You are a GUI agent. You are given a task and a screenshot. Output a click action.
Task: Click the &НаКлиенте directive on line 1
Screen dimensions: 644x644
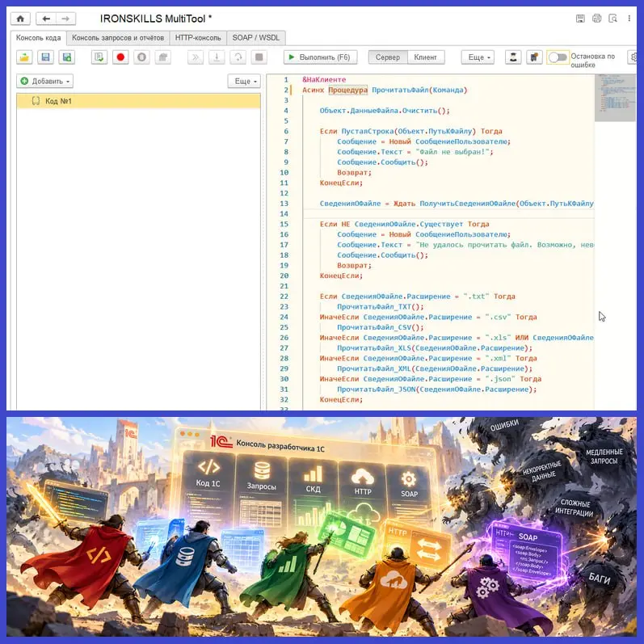[x=324, y=80]
